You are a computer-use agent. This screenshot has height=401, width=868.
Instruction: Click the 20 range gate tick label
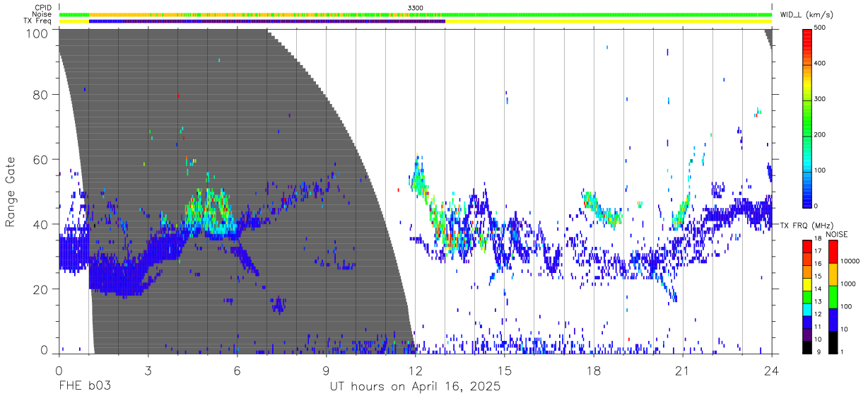pyautogui.click(x=41, y=289)
